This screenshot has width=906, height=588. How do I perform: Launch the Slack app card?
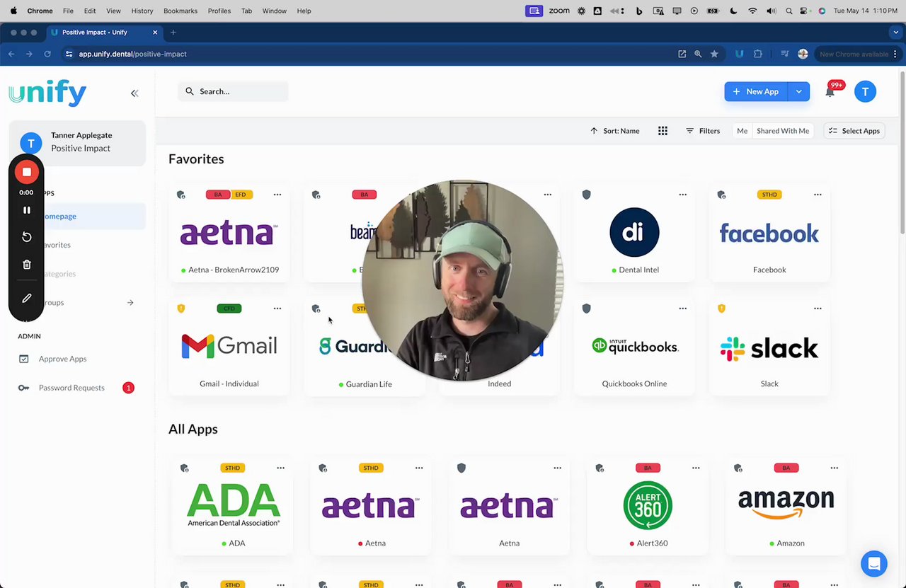769,347
